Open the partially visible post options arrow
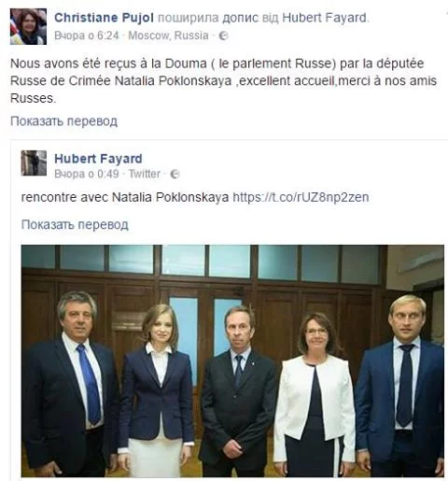 [x=446, y=12]
